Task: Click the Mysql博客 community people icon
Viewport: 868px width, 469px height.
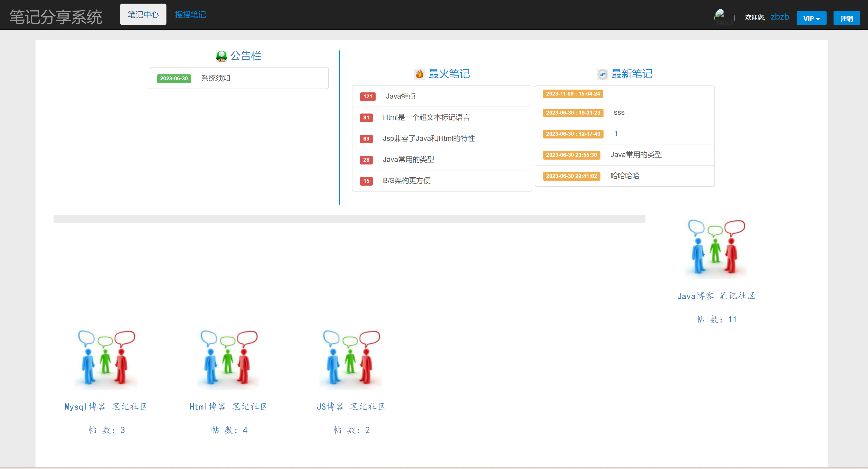Action: tap(105, 359)
